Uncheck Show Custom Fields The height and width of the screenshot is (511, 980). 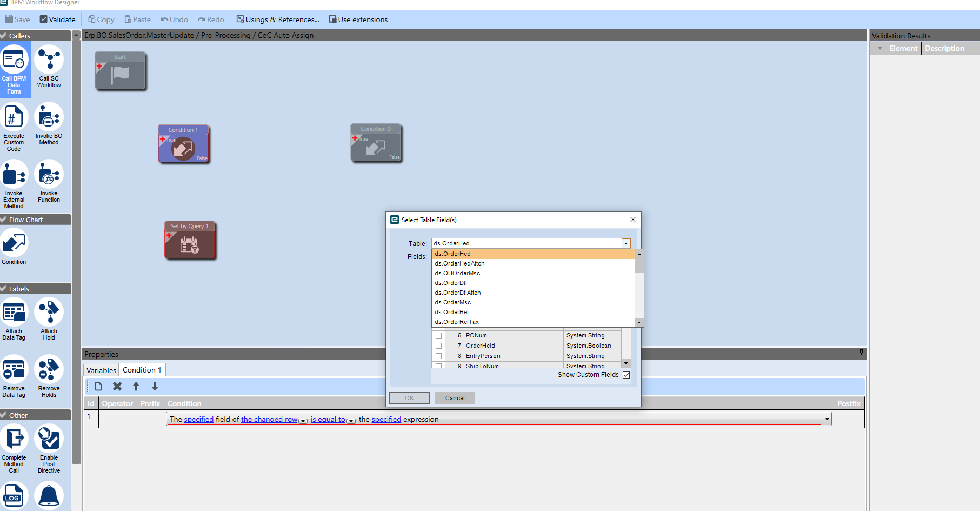626,375
